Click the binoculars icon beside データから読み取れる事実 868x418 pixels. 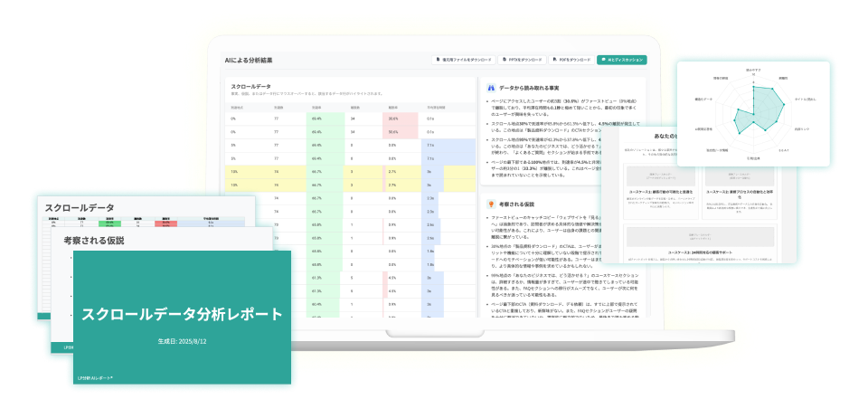491,87
